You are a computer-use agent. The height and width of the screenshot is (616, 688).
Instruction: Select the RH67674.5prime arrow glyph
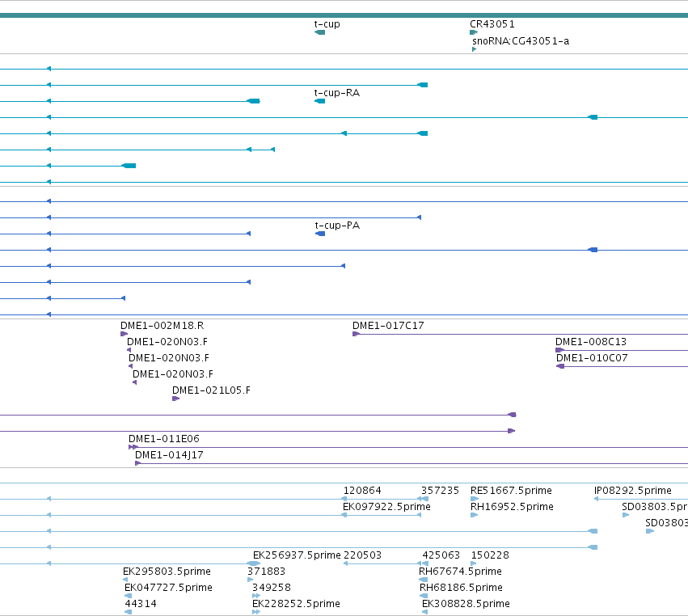424,580
